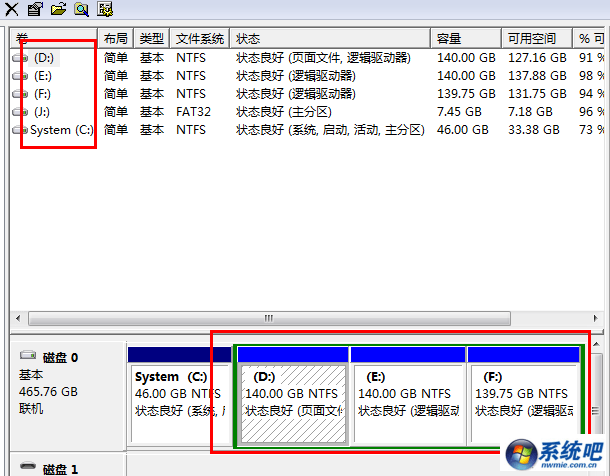Click the 139.75 GB capacity cell

[466, 94]
